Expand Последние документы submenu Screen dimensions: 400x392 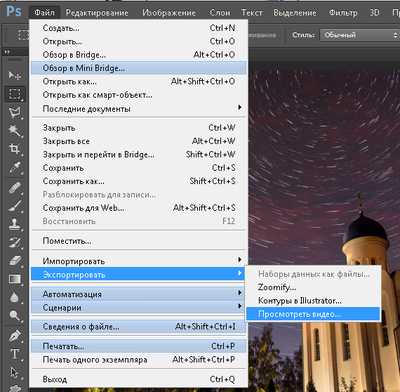coord(139,109)
